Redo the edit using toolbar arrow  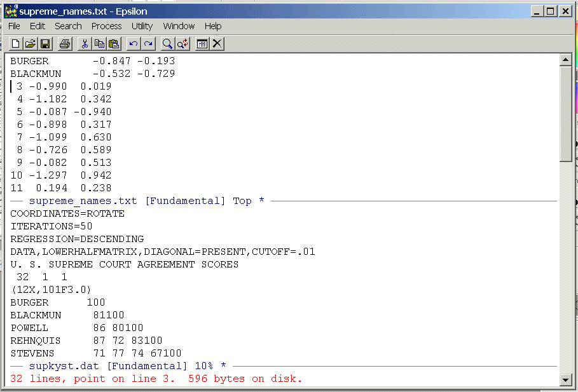click(x=148, y=44)
